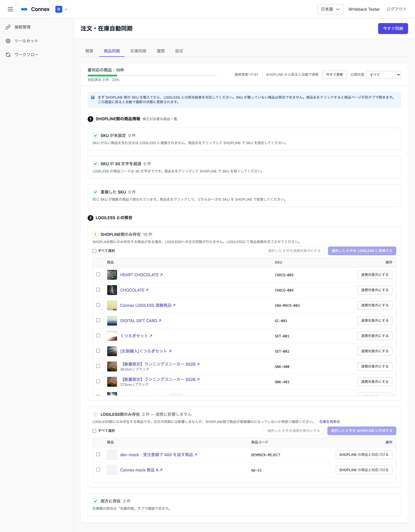Click warning icon beside SHOPLINE側のみ存在

(95, 234)
